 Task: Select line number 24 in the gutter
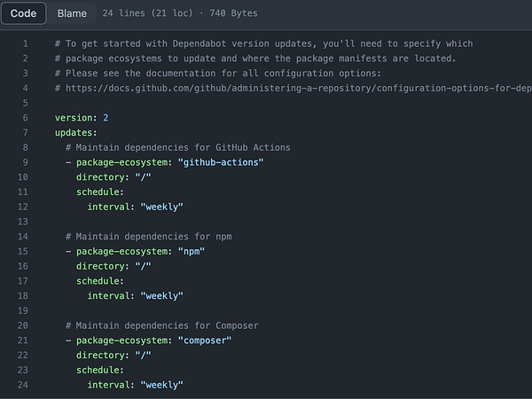tap(23, 385)
